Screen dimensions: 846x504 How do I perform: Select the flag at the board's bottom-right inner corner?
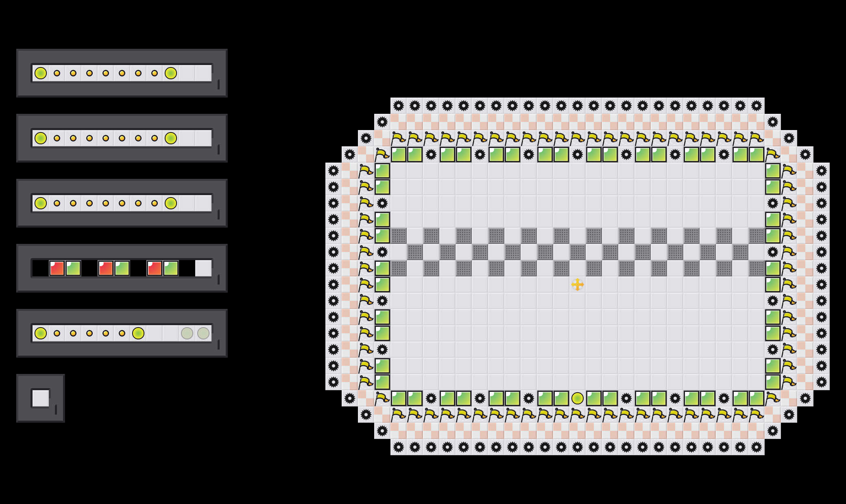tap(773, 398)
